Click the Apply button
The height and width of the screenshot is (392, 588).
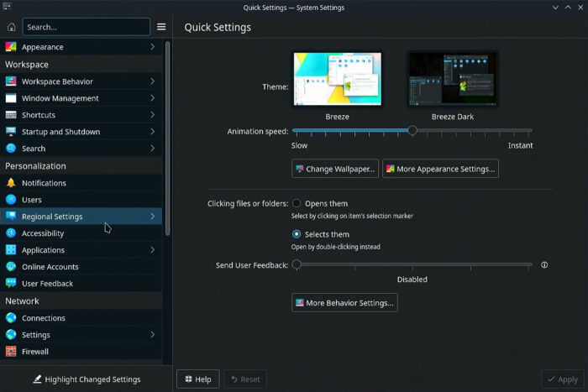(x=562, y=379)
